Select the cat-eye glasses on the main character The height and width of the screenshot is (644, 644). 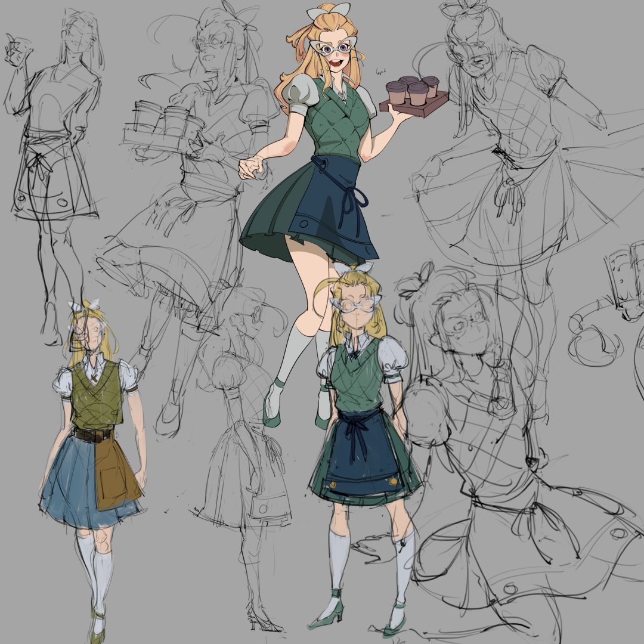[x=334, y=47]
